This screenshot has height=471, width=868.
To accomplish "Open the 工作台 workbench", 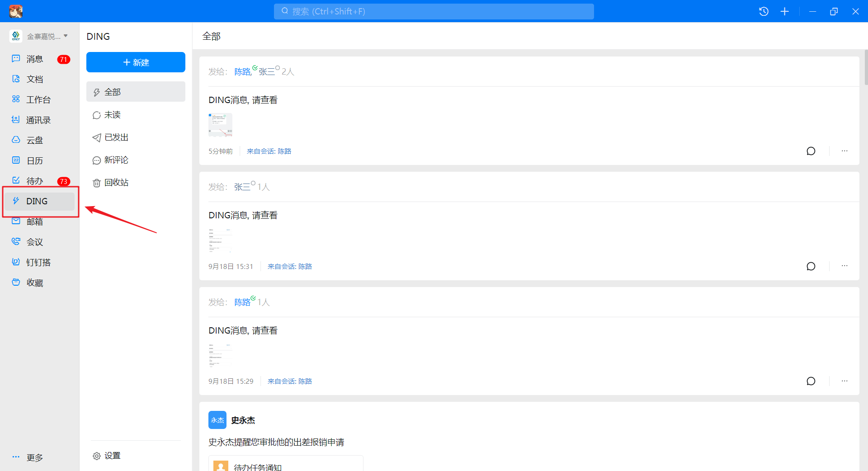I will pos(35,99).
